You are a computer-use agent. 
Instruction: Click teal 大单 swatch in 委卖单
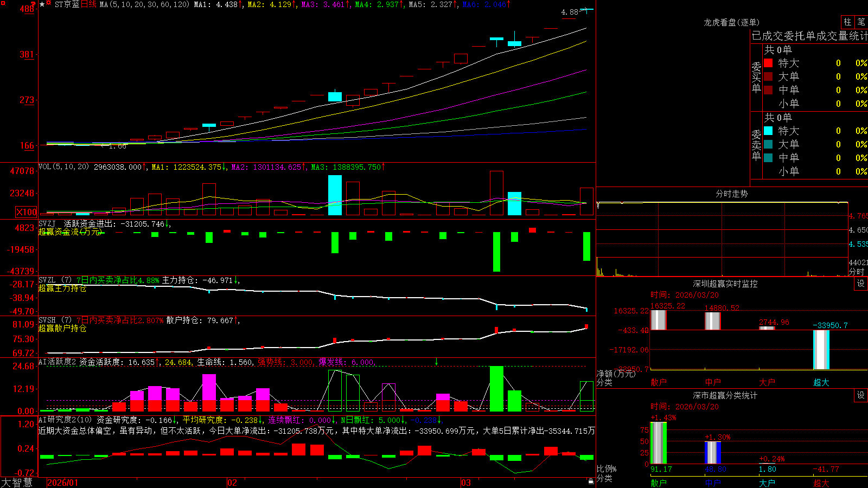pos(768,144)
